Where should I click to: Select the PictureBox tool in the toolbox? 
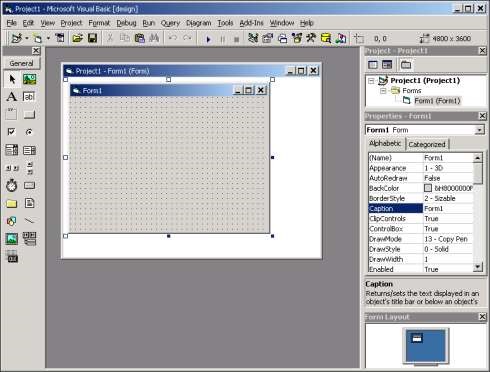pos(29,79)
